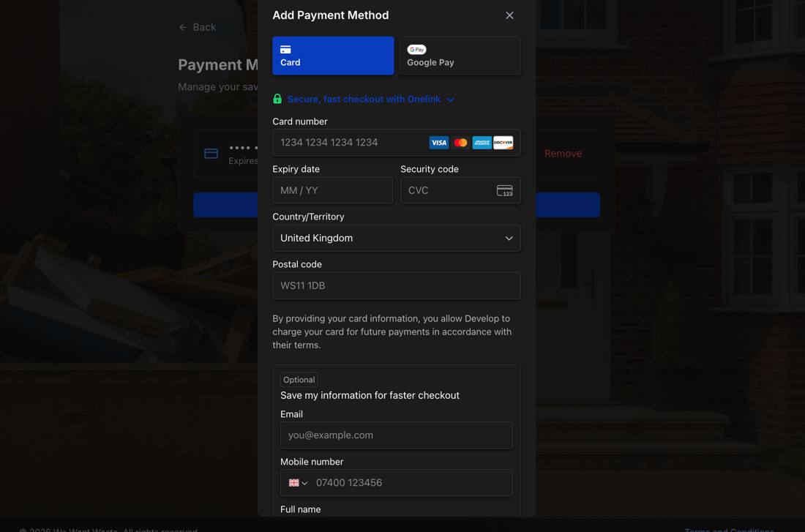The height and width of the screenshot is (532, 805).
Task: Click the Email input field
Action: [x=397, y=435]
